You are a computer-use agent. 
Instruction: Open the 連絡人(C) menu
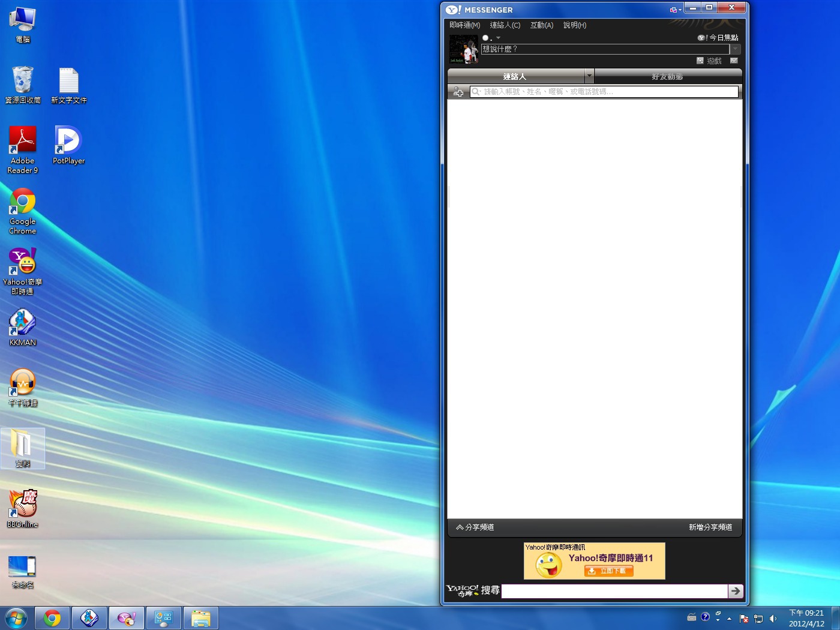505,25
